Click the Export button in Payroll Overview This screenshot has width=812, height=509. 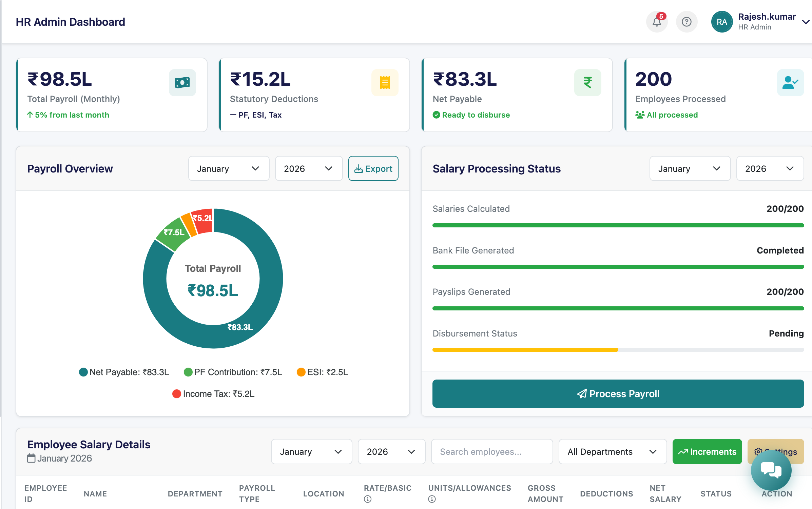point(373,168)
